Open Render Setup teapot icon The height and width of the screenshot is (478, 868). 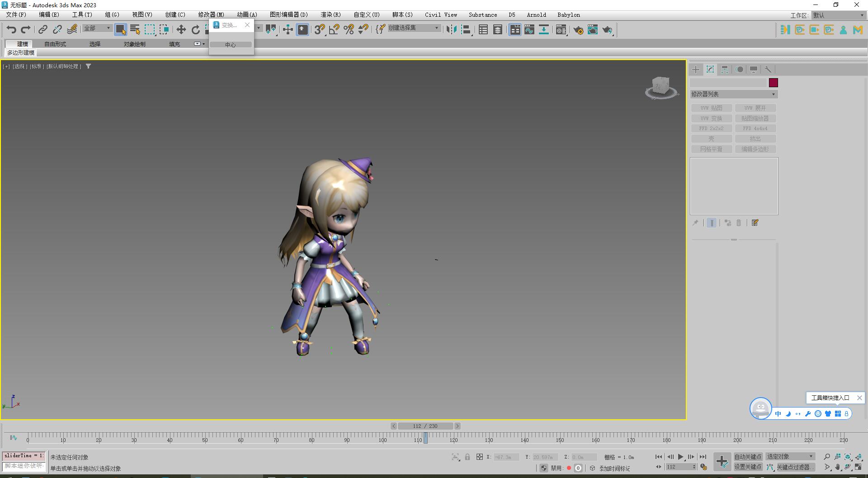578,30
